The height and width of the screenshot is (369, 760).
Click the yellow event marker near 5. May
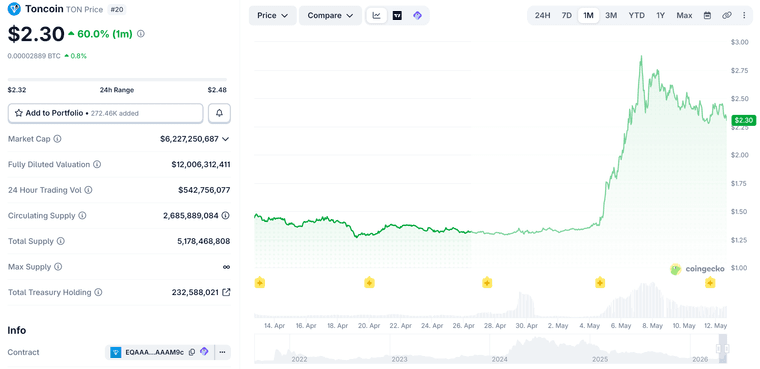tap(600, 283)
